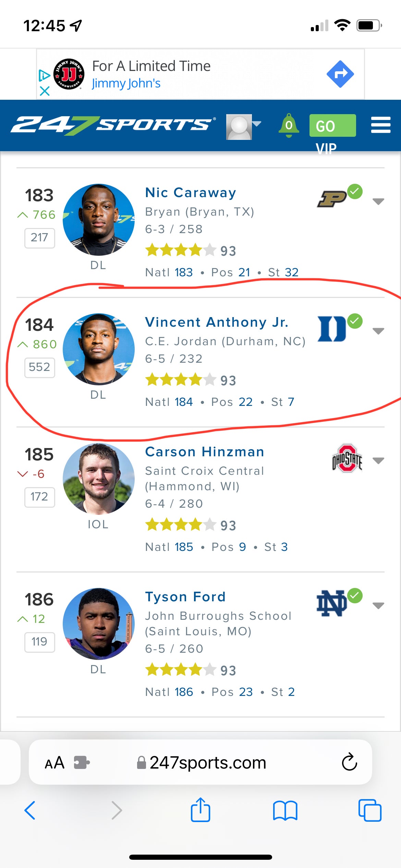
Task: Reload the page with the refresh icon
Action: coord(349,762)
